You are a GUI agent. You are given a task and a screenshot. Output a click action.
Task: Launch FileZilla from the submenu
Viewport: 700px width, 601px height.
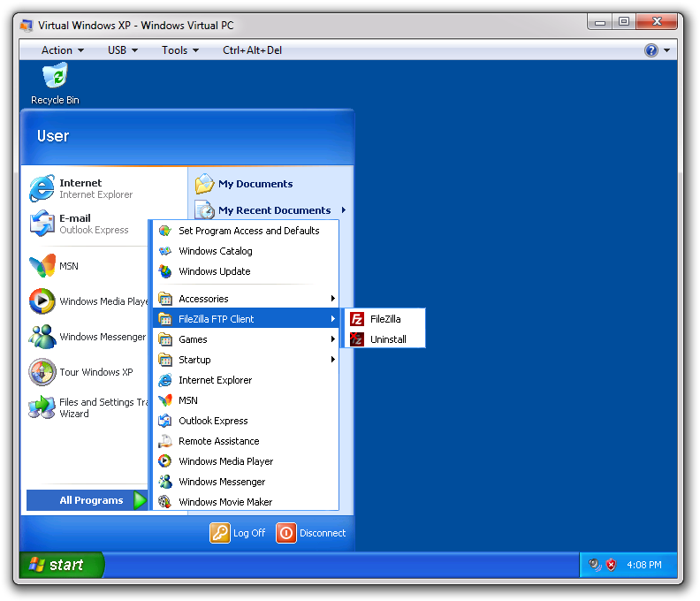pyautogui.click(x=384, y=319)
